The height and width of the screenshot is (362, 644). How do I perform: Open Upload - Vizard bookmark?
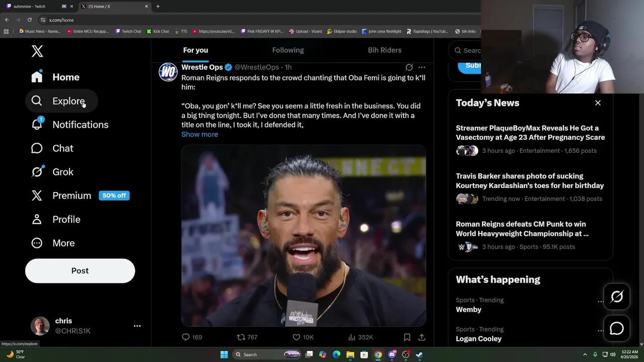coord(305,31)
